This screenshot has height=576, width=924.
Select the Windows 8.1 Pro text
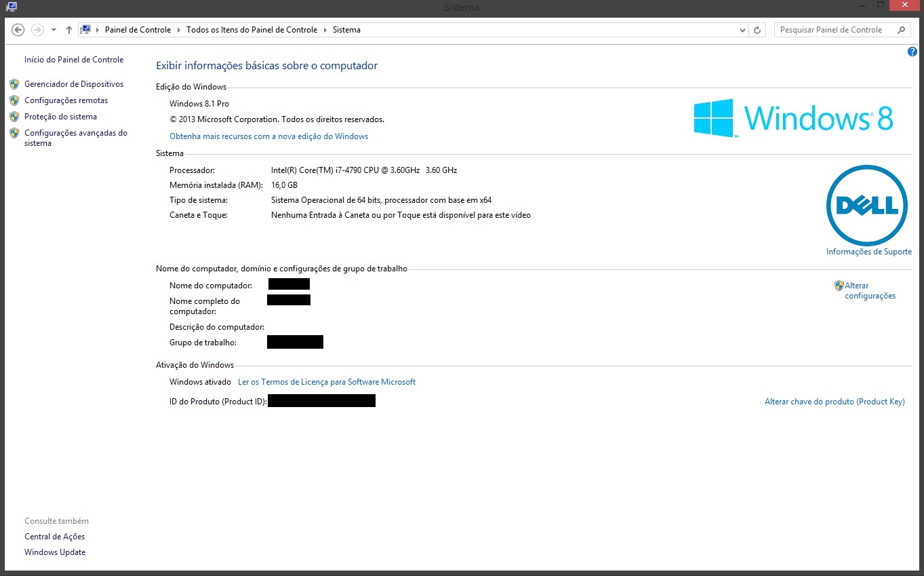[x=199, y=104]
